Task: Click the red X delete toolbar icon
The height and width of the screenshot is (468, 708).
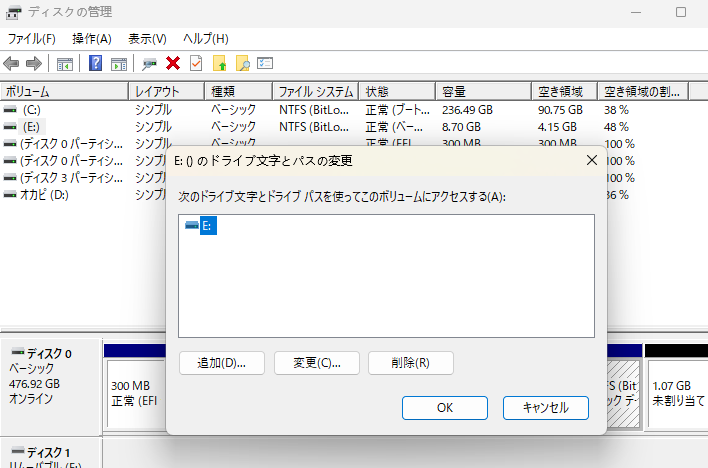Action: [173, 64]
